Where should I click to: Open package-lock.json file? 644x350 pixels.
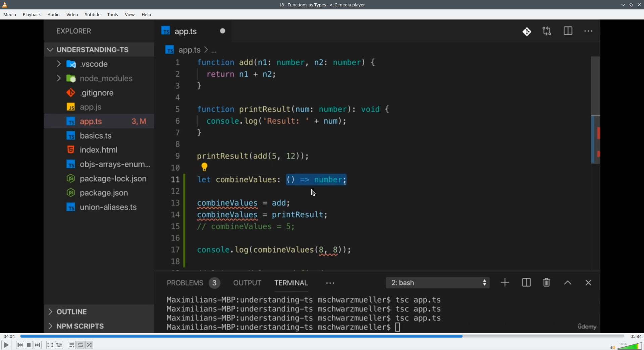click(x=99, y=179)
